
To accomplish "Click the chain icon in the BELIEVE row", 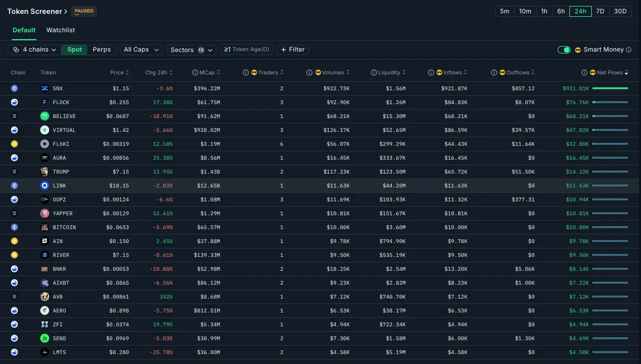I will (14, 116).
